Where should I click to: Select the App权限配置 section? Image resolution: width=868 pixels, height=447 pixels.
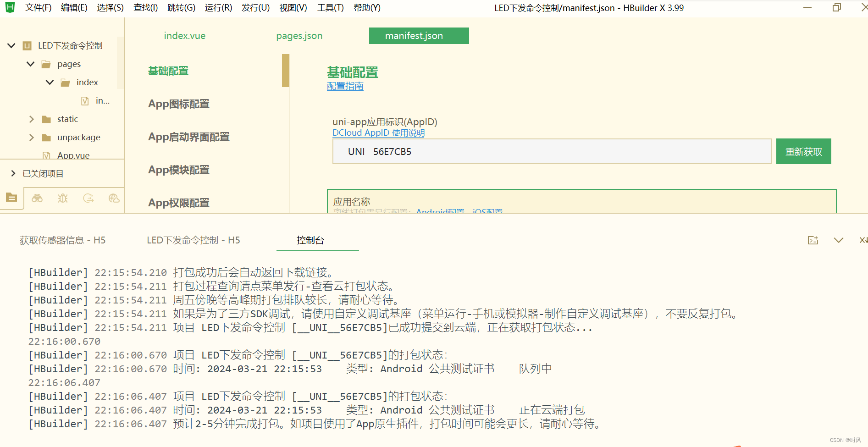coord(178,203)
